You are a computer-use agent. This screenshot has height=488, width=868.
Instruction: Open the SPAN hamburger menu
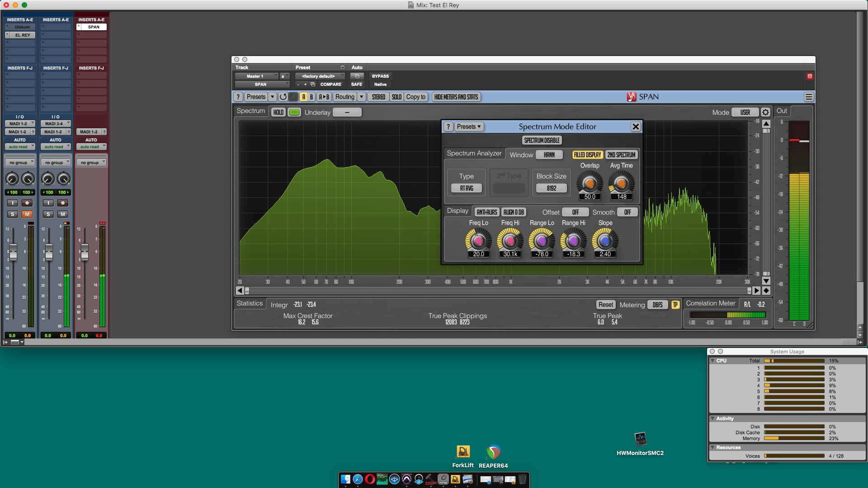(809, 97)
